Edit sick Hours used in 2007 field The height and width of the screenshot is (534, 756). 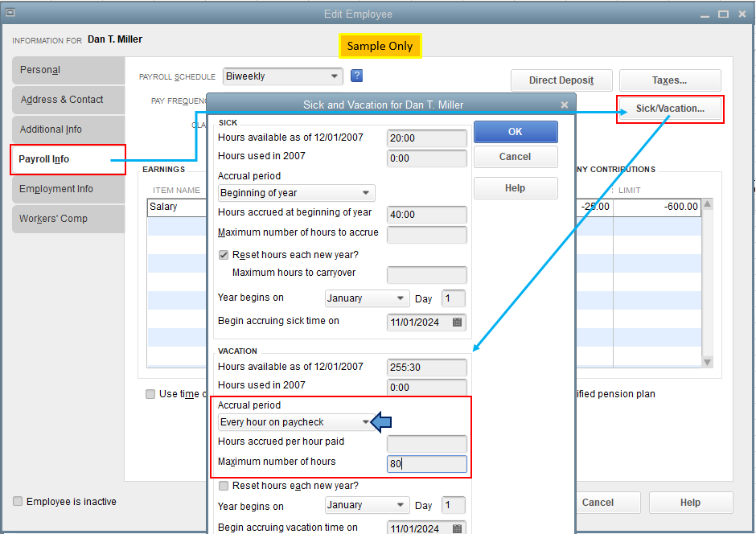point(427,158)
